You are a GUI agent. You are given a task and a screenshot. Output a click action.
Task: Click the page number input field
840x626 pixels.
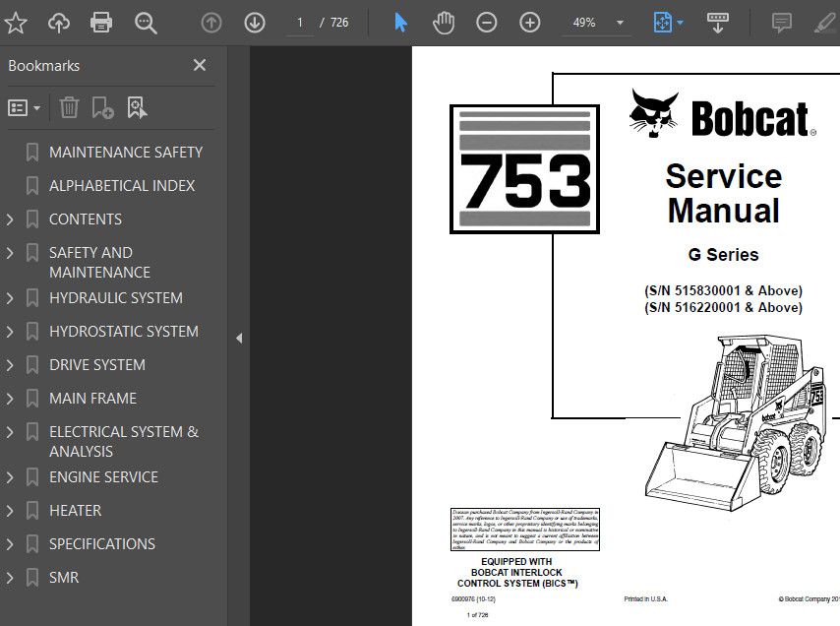(299, 23)
